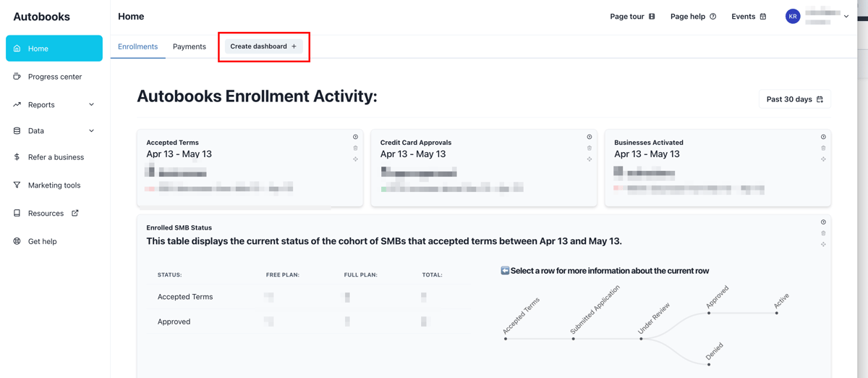Switch to the Enrollments tab

coord(137,46)
